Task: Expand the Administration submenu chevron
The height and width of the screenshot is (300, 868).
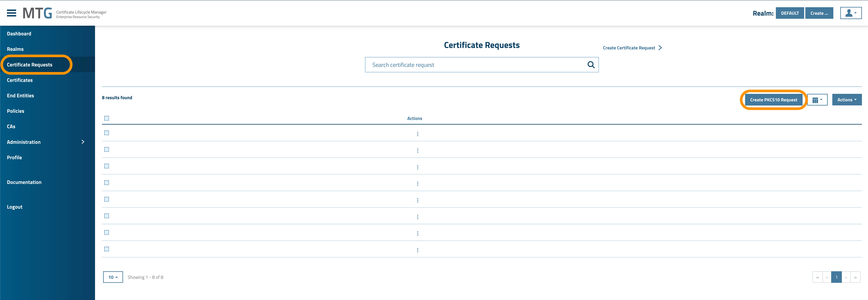Action: (x=83, y=142)
